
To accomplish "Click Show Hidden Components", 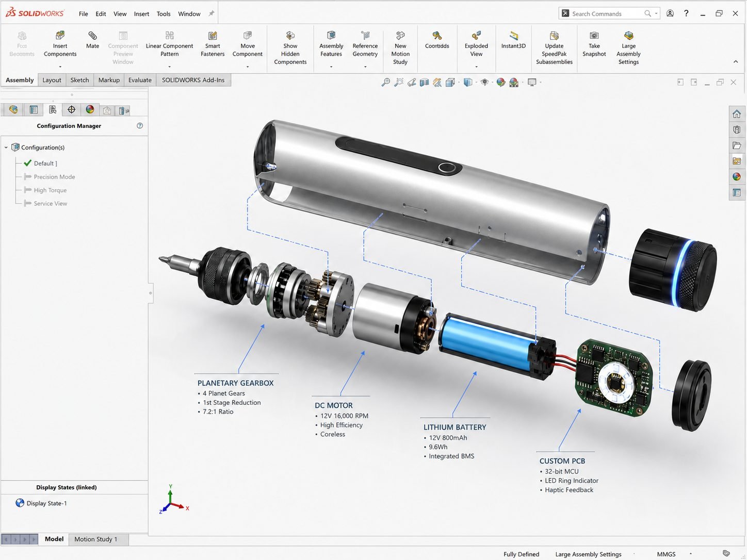I will [x=290, y=47].
